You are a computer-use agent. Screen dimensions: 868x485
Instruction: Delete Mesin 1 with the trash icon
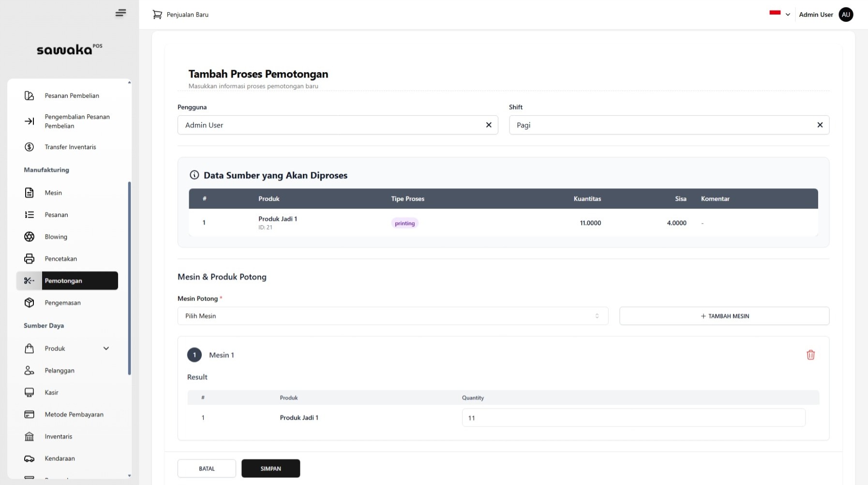pyautogui.click(x=810, y=355)
